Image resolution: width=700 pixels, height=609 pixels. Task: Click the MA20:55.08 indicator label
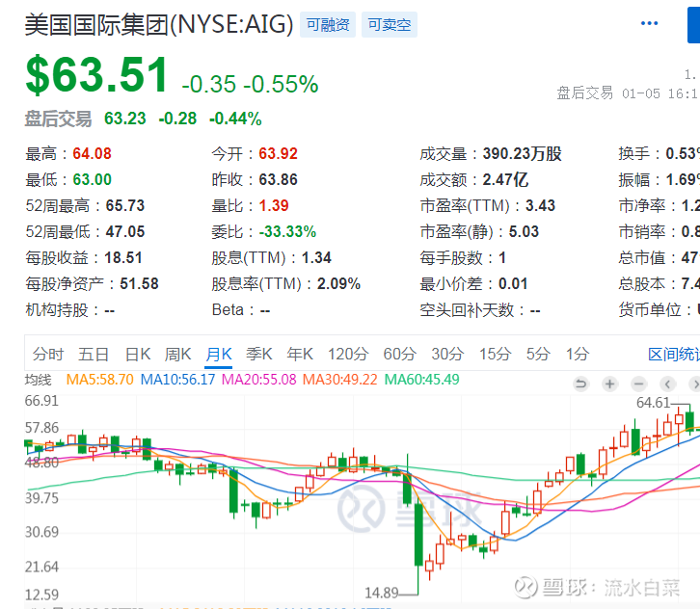point(259,380)
